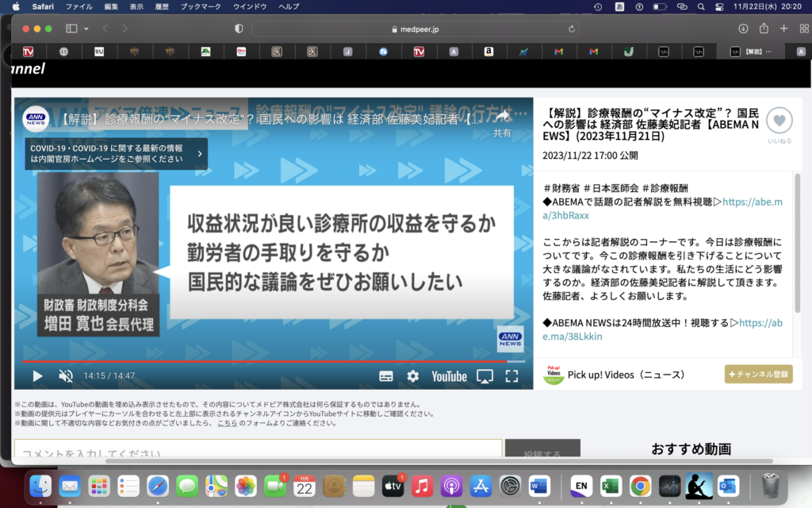Toggle subtitles with the CC icon
This screenshot has width=812, height=508.
point(386,376)
